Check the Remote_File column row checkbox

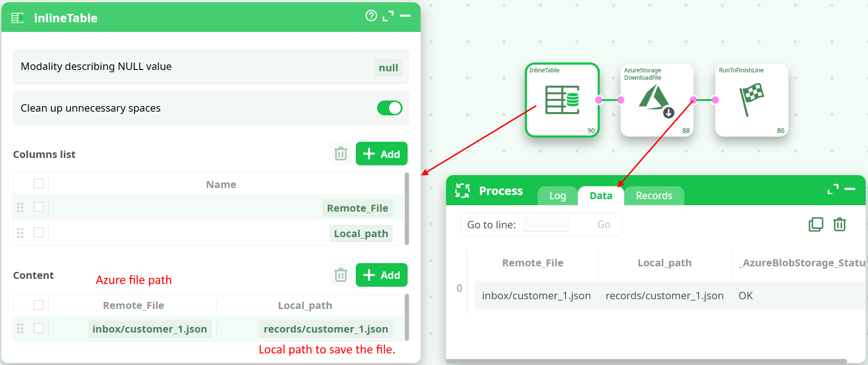tap(39, 207)
